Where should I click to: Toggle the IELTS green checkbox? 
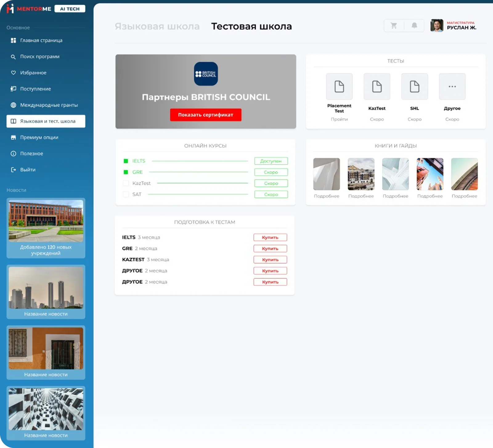tap(126, 161)
